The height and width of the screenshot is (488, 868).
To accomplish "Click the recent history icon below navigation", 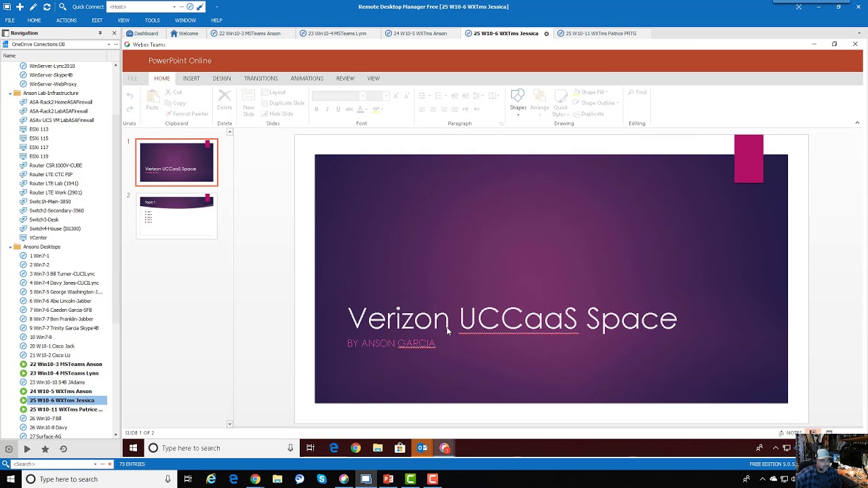I will pyautogui.click(x=63, y=449).
